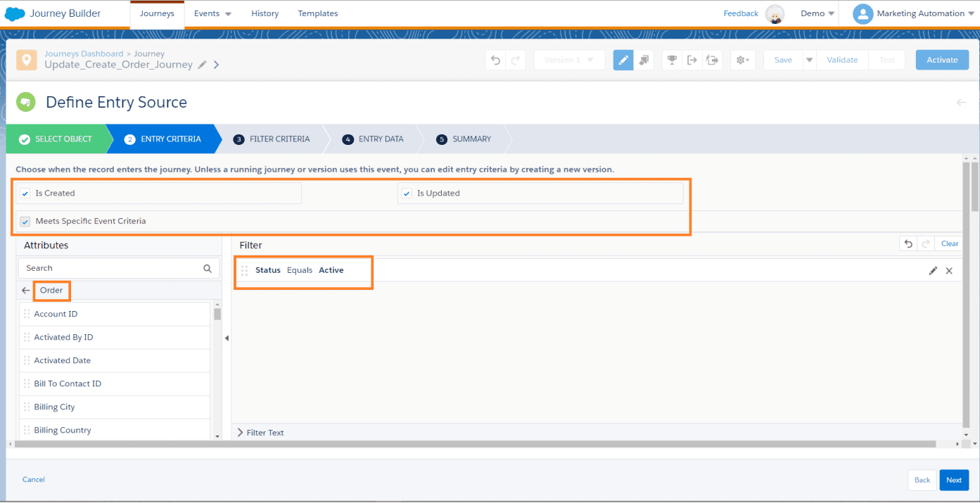Toggle Meets Specific Event Criteria checkbox

click(25, 222)
